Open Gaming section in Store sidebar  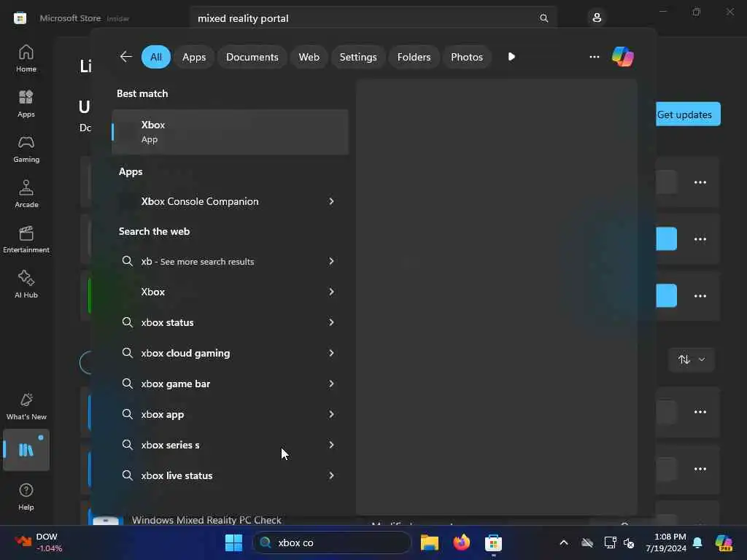26,149
